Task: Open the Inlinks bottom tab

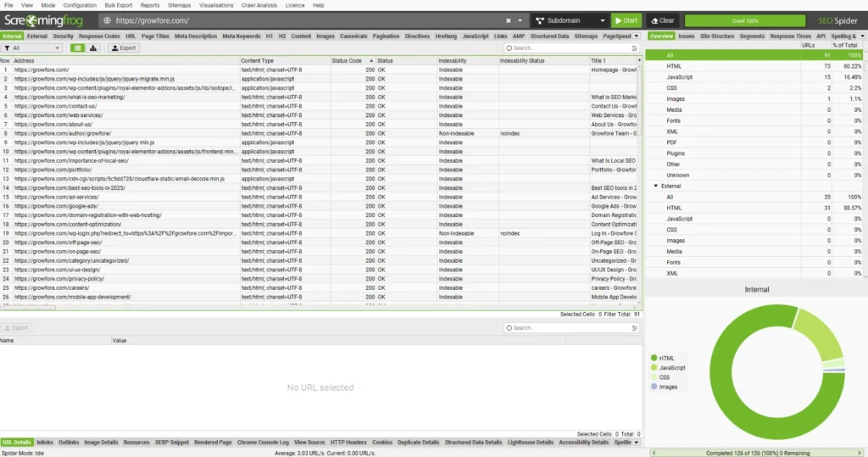Action: coord(44,443)
